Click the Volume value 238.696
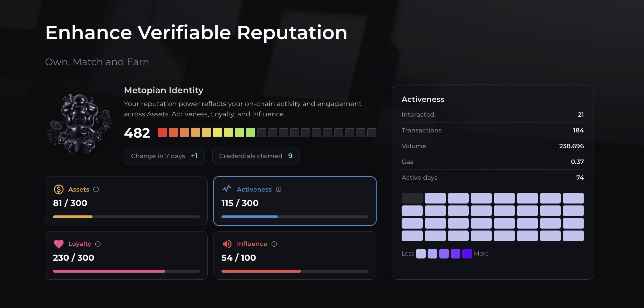 (x=571, y=146)
